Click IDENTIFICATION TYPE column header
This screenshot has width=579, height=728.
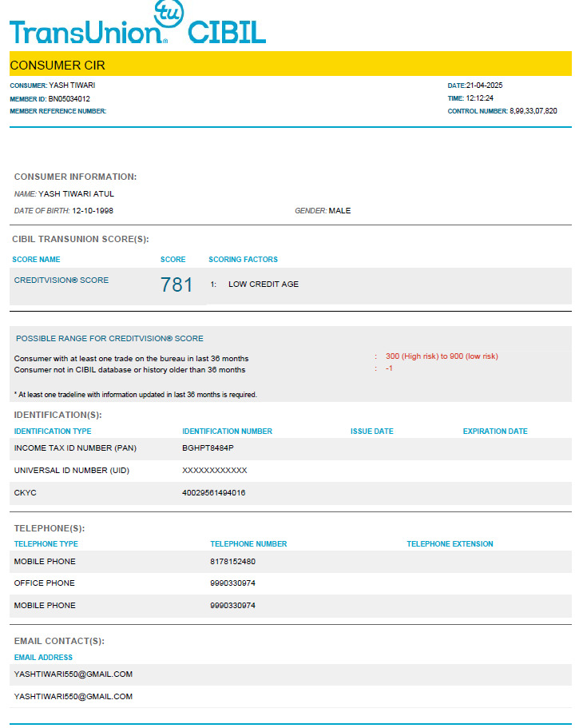(x=53, y=432)
